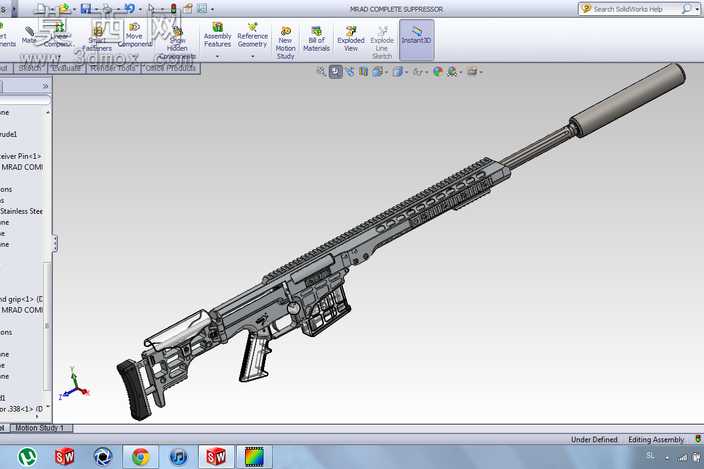Open uTorrent from the taskbar
The height and width of the screenshot is (469, 704).
tap(28, 457)
